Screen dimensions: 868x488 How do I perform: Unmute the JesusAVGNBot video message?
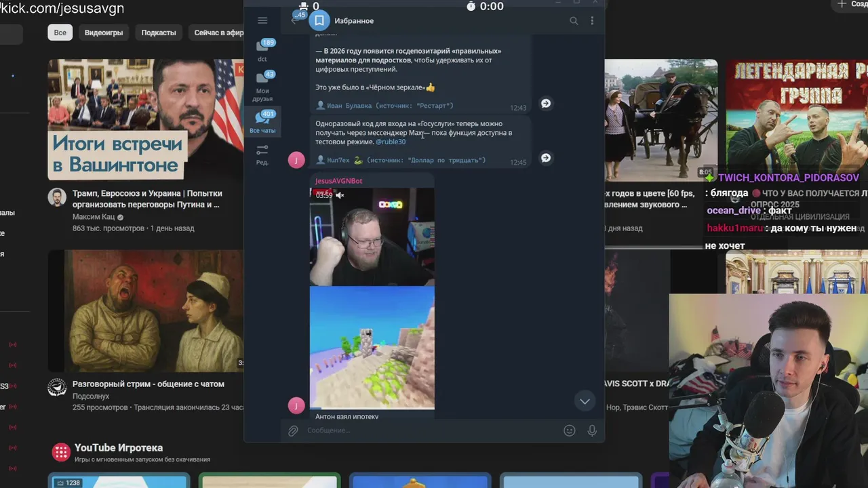tap(340, 195)
